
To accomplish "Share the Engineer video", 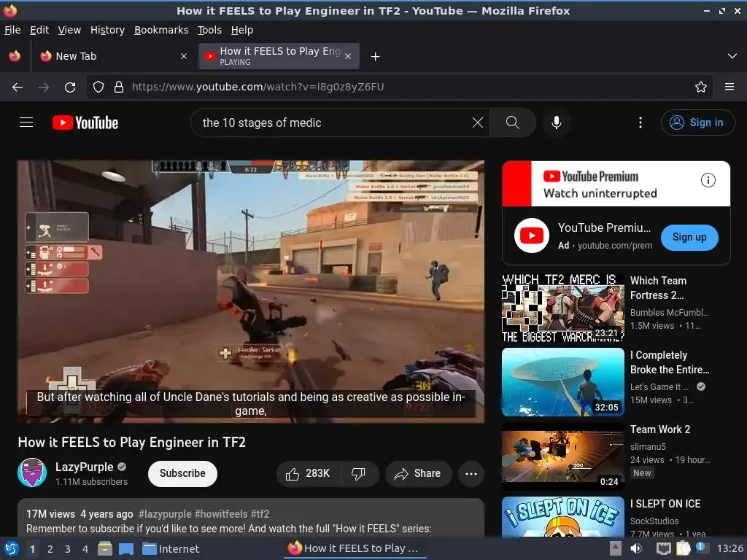I will click(x=418, y=473).
